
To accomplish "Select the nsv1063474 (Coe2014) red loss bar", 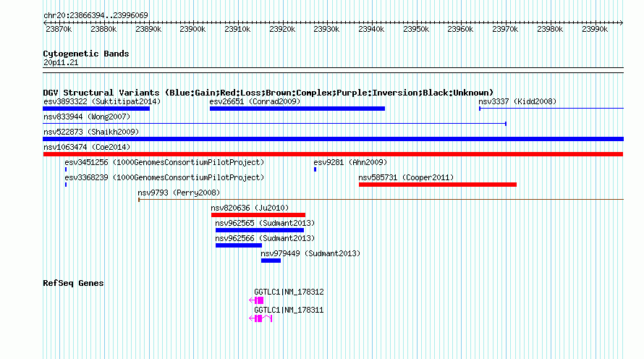I will click(x=333, y=154).
